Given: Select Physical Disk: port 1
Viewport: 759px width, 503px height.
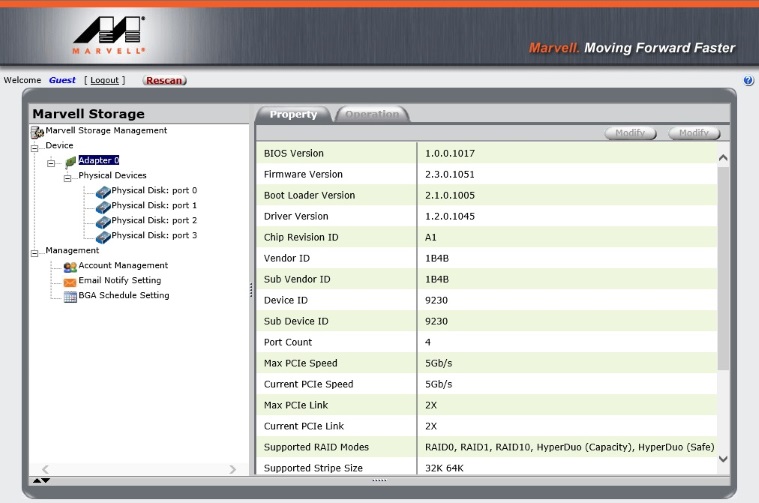Looking at the screenshot, I should (154, 205).
